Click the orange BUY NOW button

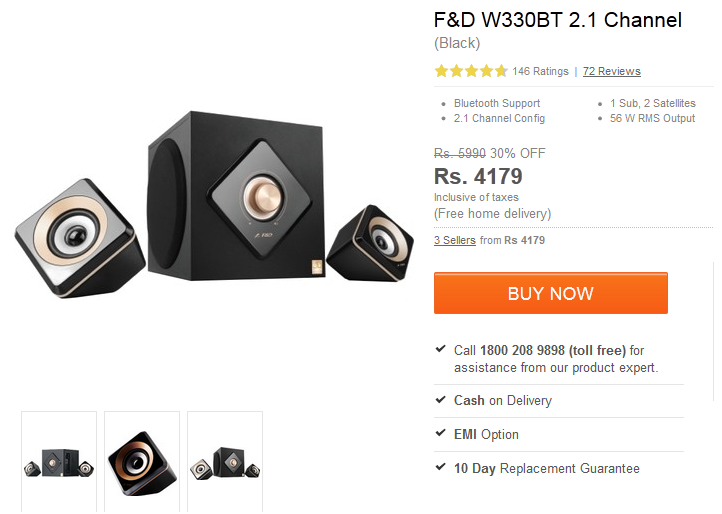coord(550,293)
